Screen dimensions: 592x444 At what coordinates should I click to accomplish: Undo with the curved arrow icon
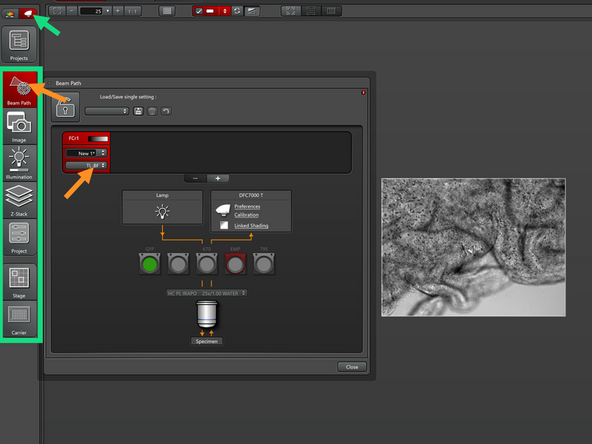click(166, 111)
